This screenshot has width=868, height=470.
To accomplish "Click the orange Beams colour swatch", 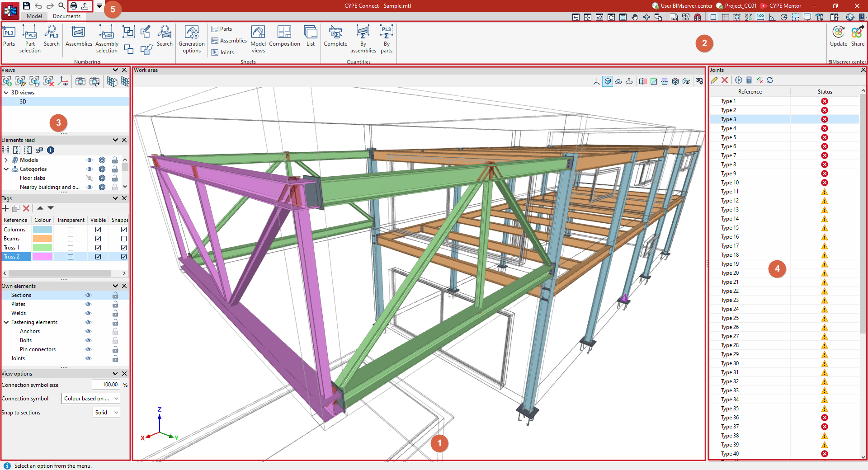I will click(42, 239).
